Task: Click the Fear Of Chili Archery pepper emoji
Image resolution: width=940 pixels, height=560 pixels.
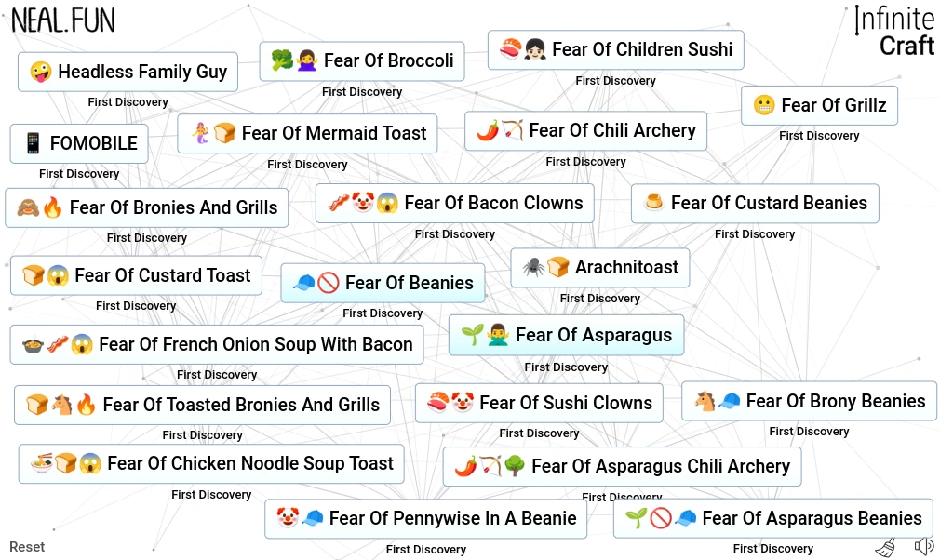Action: (489, 130)
